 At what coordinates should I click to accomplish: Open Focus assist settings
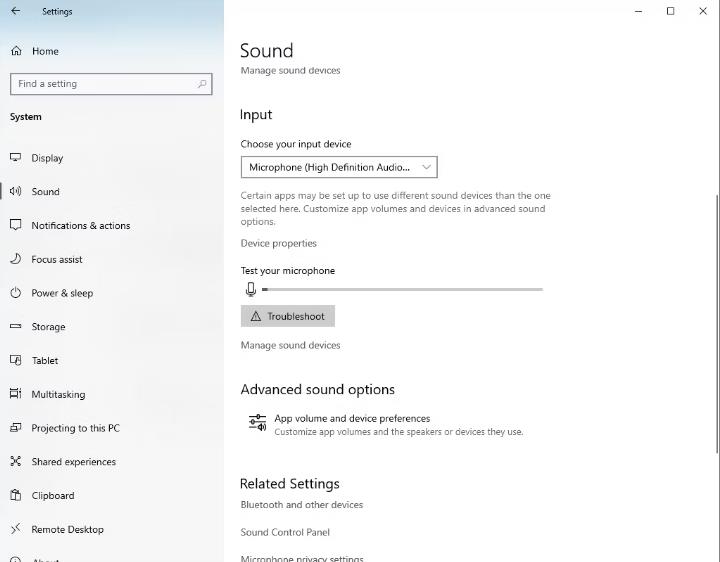coord(56,259)
